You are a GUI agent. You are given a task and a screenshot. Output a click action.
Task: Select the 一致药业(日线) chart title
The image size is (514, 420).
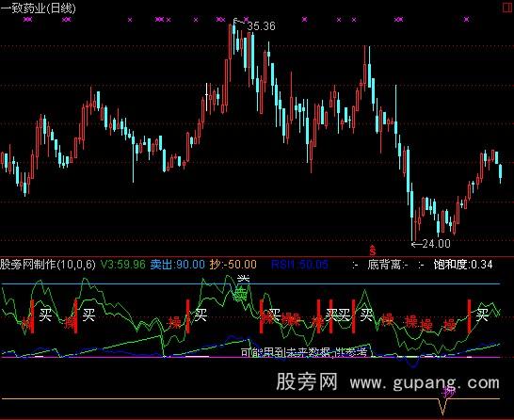click(x=38, y=8)
